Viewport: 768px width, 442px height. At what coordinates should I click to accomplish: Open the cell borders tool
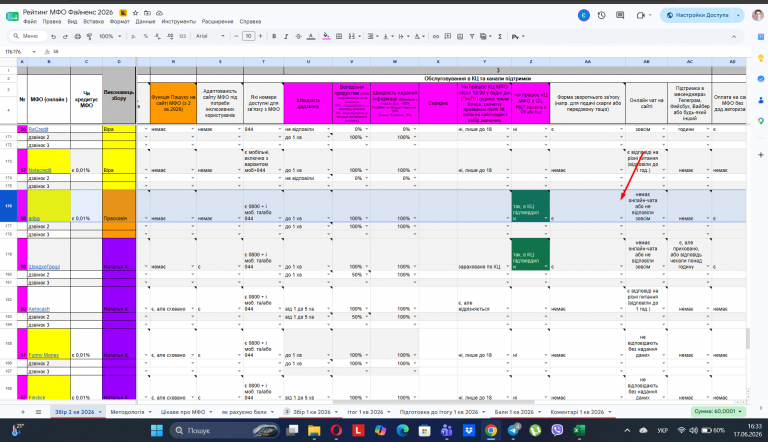[339, 36]
